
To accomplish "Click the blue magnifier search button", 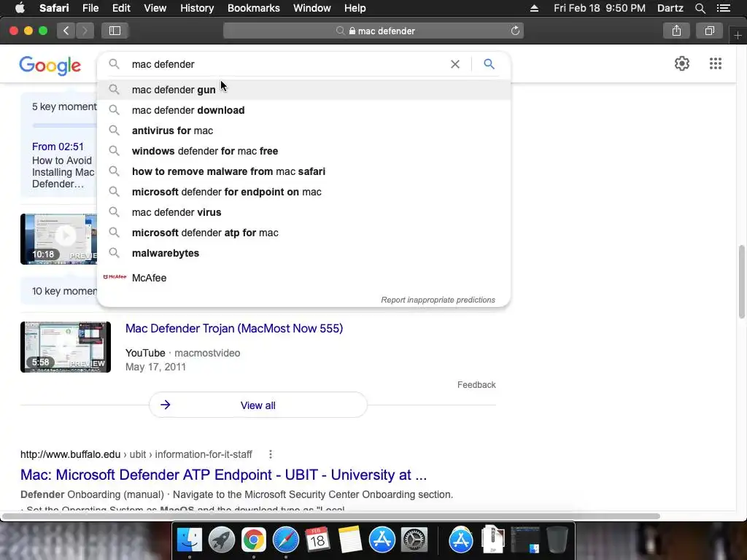I will 489,64.
